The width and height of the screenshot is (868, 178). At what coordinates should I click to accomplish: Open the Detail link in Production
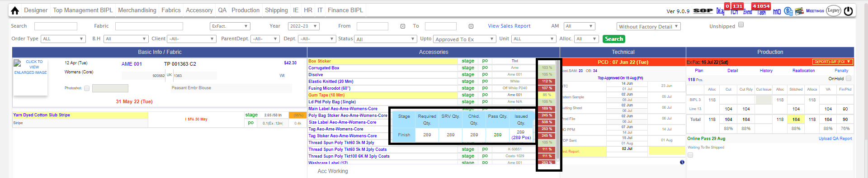pyautogui.click(x=733, y=71)
